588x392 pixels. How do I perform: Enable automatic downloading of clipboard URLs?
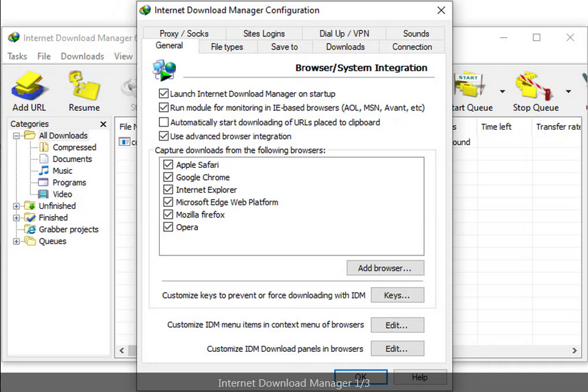click(x=163, y=122)
